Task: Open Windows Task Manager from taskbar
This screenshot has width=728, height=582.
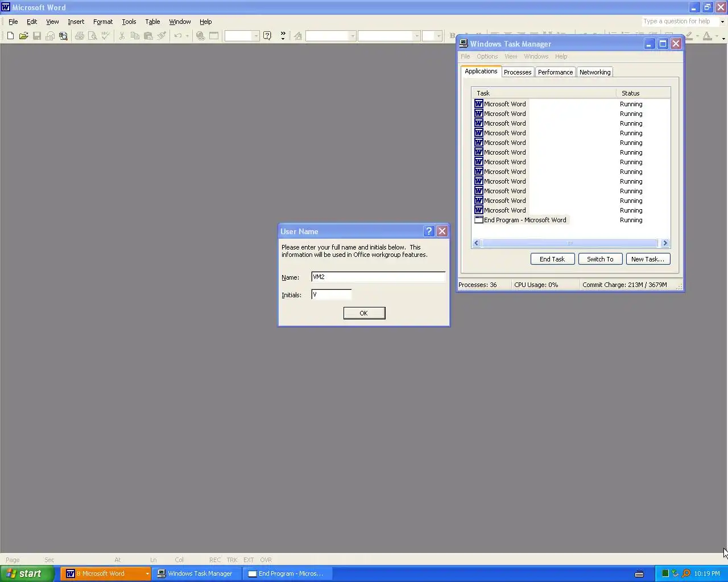Action: [x=196, y=573]
